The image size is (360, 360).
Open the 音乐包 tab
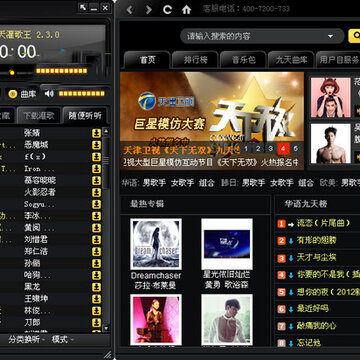[x=243, y=60]
